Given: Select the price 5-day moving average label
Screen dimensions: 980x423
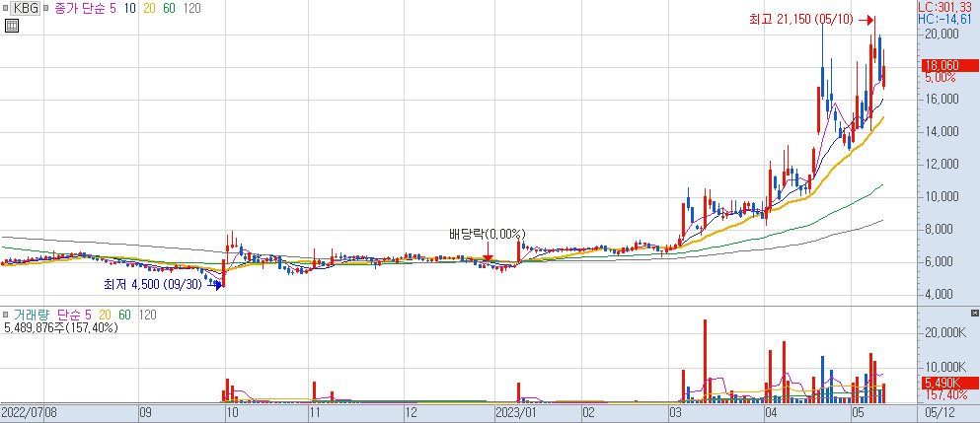Looking at the screenshot, I should tap(113, 9).
